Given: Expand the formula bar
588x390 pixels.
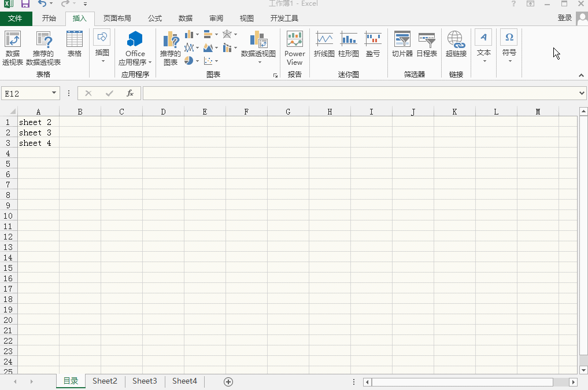Looking at the screenshot, I should [x=582, y=93].
